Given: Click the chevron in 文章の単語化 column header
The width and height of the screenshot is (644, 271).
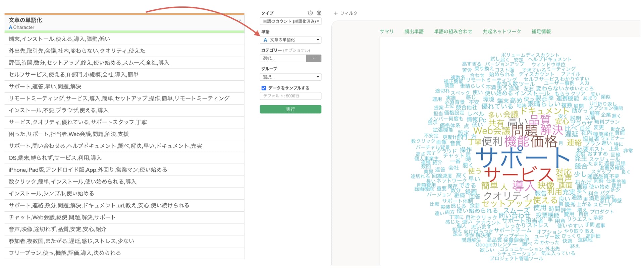Looking at the screenshot, I should tap(239, 21).
